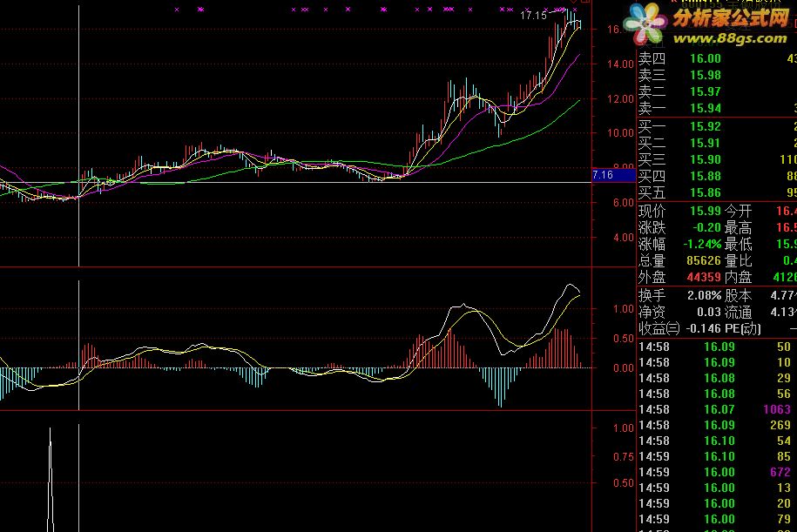Select the 卖一 row priced 15.94
The image size is (797, 532).
(x=717, y=108)
